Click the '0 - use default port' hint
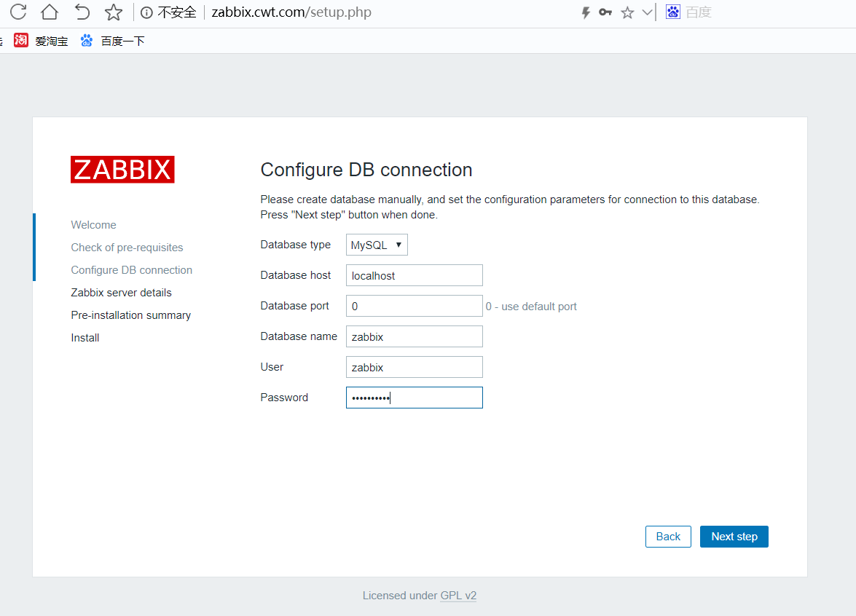The image size is (856, 616). pyautogui.click(x=531, y=307)
